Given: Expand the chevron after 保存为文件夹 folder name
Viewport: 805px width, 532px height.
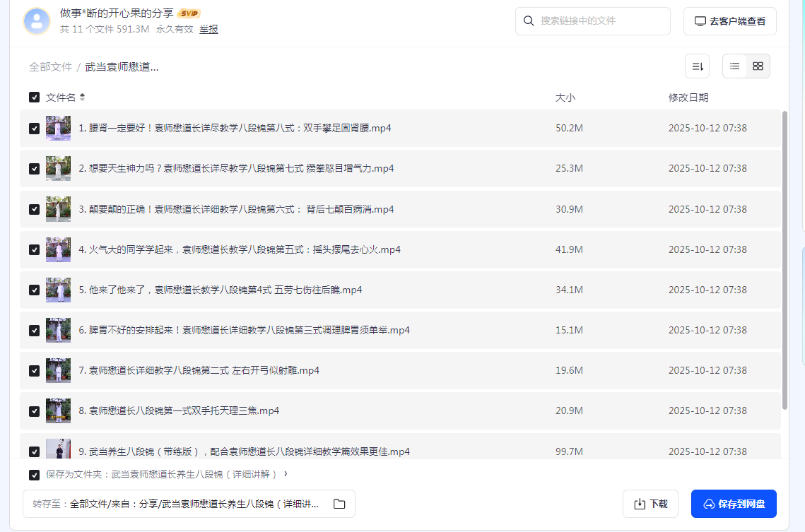Looking at the screenshot, I should (x=286, y=475).
